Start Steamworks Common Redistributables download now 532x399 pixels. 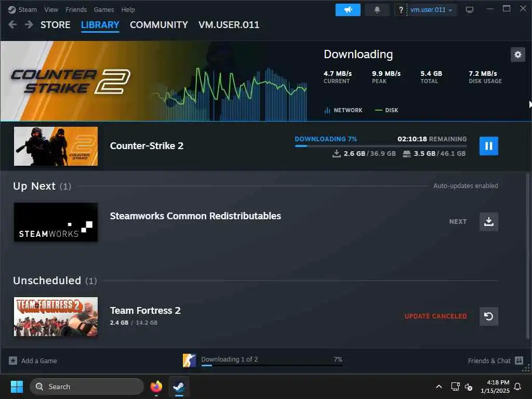(488, 221)
